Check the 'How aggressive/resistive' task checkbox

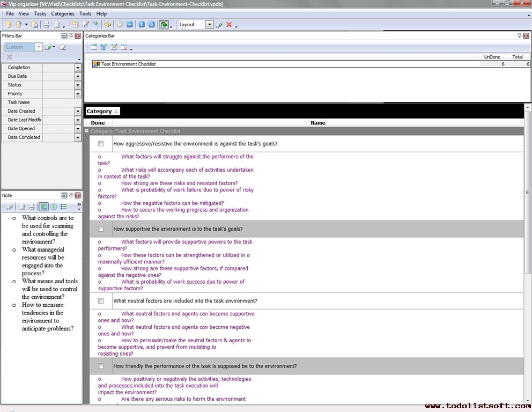(x=101, y=144)
